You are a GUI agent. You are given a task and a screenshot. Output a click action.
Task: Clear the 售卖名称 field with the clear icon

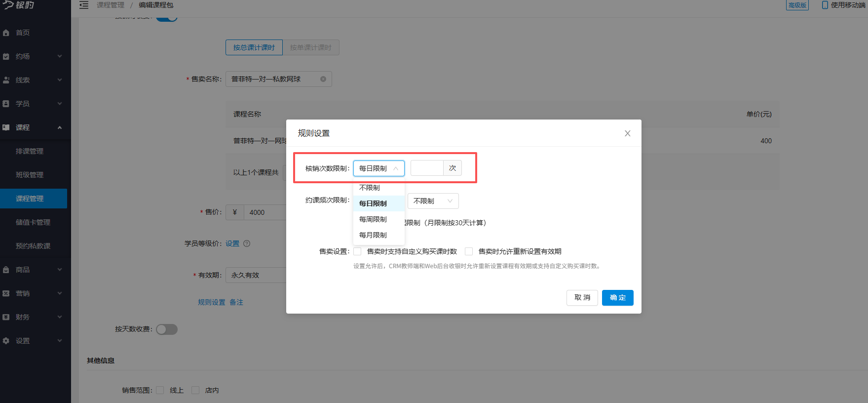(x=323, y=79)
